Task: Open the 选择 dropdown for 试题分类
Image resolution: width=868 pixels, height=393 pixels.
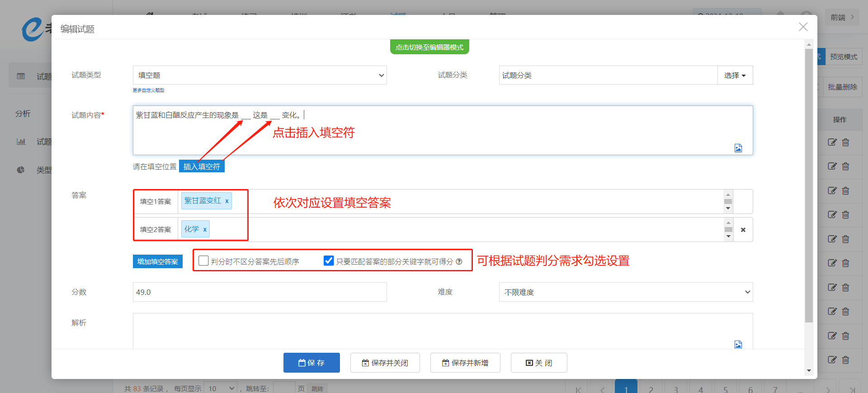Action: click(x=735, y=75)
